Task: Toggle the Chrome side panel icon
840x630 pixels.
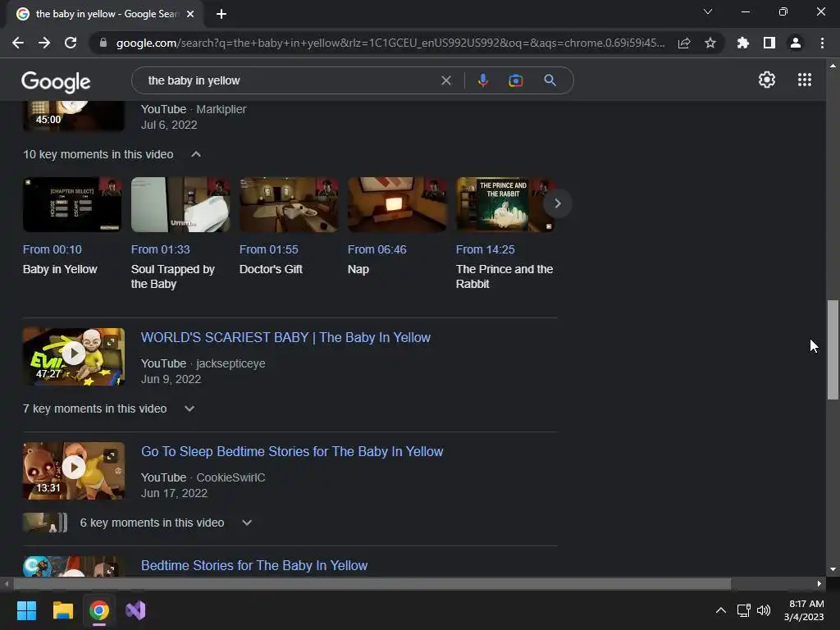Action: pyautogui.click(x=769, y=43)
